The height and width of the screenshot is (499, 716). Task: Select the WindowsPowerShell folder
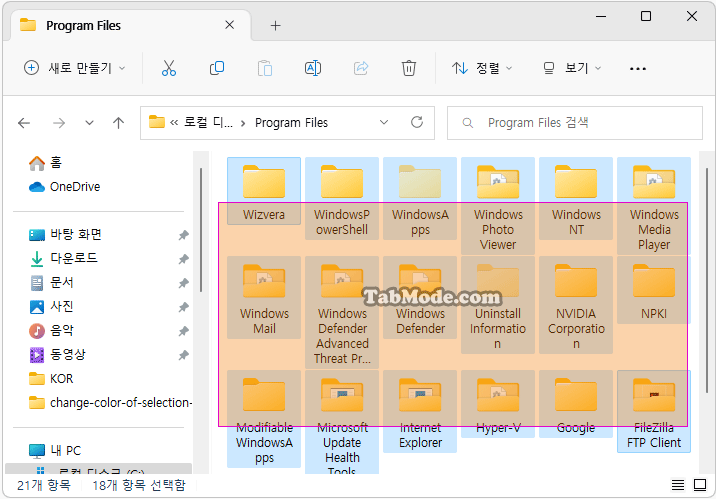coord(342,198)
